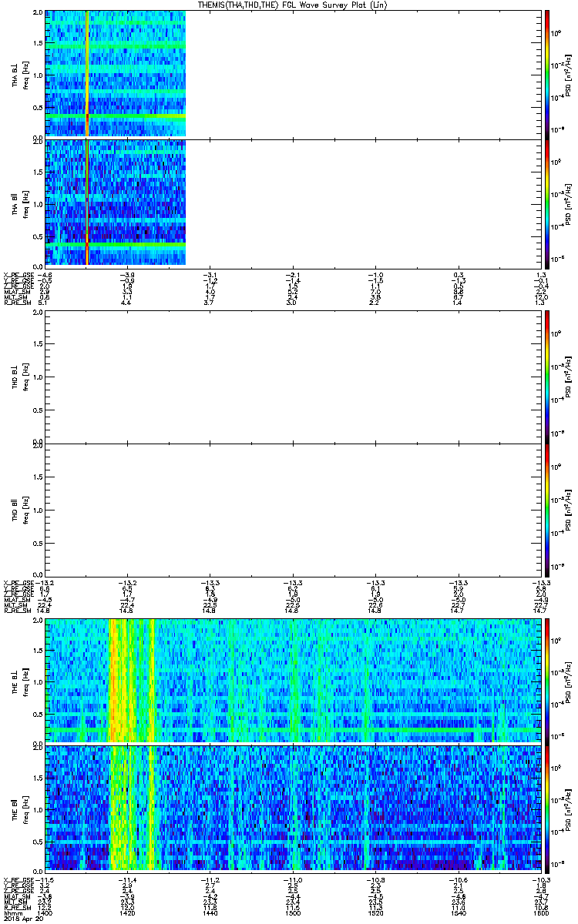578x924 pixels.
Task: Click the empty THD B⊥ plot panel
Action: (294, 378)
